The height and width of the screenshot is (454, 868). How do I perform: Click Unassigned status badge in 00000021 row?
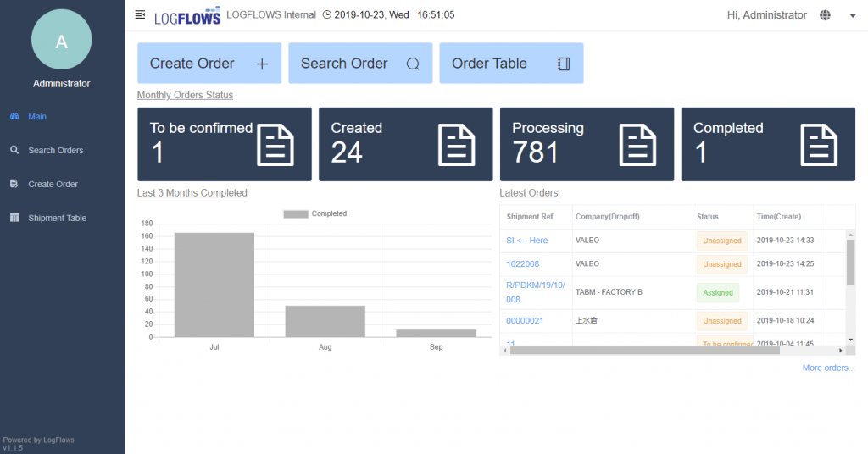pos(722,321)
